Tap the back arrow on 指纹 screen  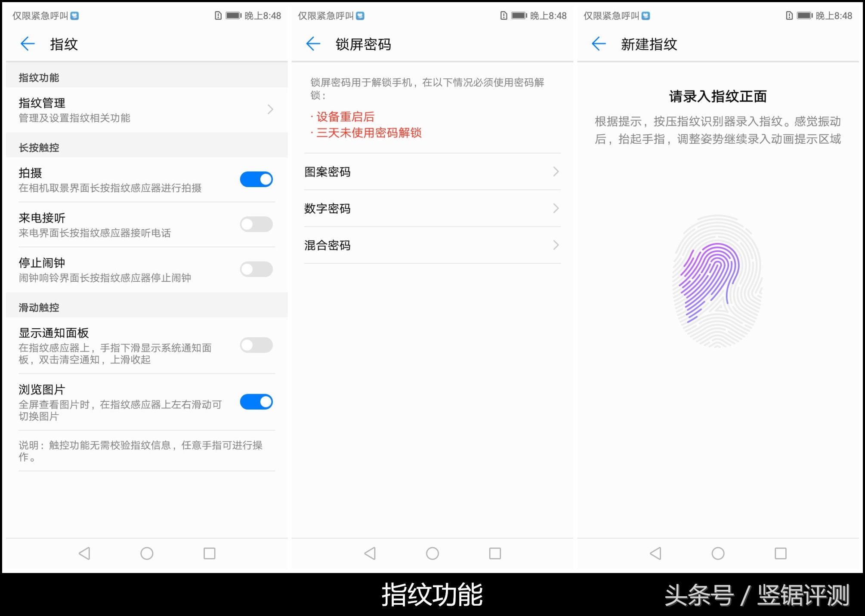(x=27, y=44)
